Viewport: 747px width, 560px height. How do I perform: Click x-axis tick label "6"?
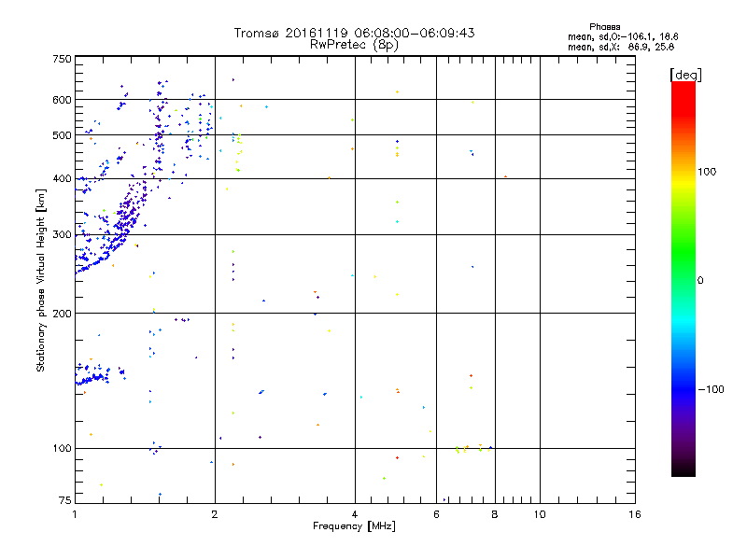coord(436,514)
